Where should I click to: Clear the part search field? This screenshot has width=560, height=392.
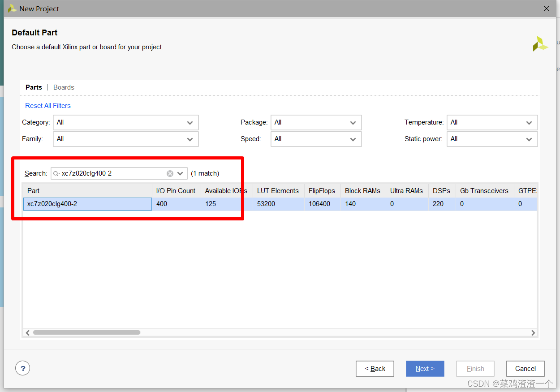click(x=170, y=173)
